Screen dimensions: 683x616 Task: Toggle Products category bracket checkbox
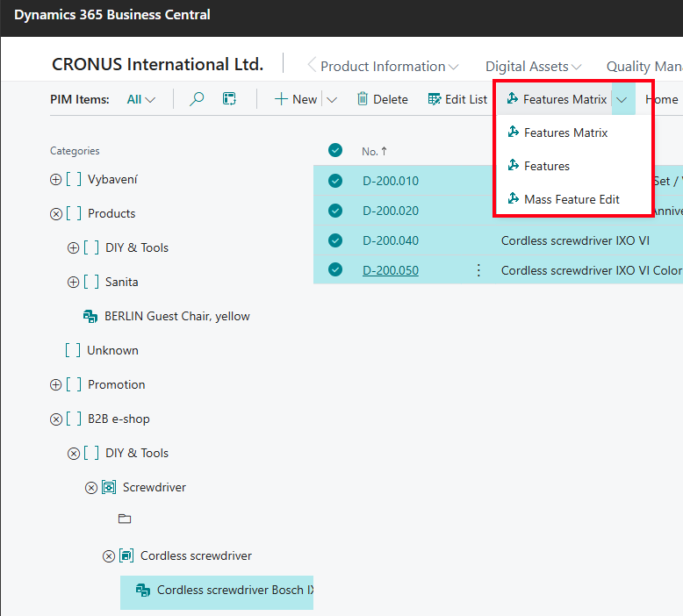[74, 213]
